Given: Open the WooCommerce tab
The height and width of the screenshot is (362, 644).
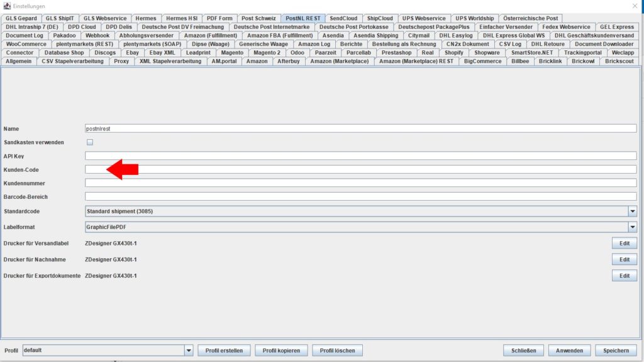Looking at the screenshot, I should coord(26,44).
